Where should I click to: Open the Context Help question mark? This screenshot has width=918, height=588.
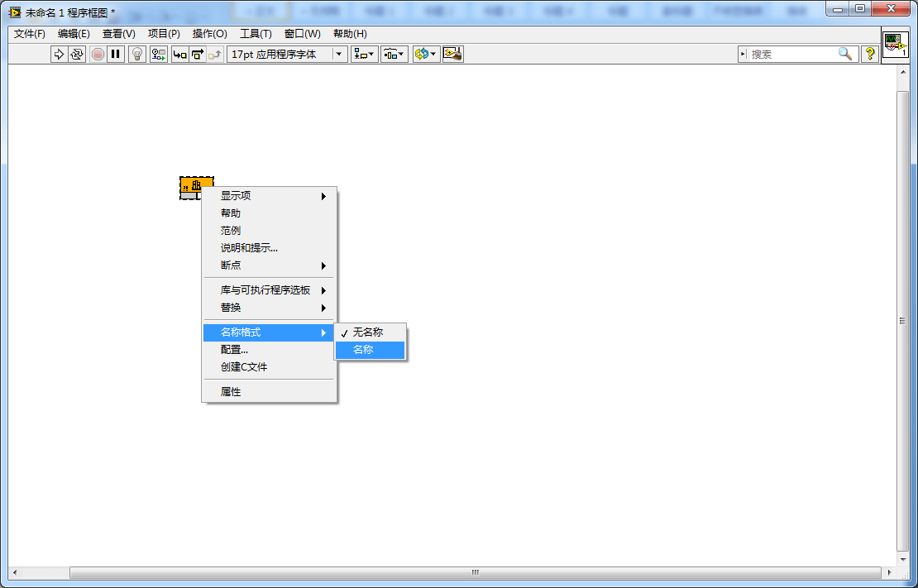870,55
